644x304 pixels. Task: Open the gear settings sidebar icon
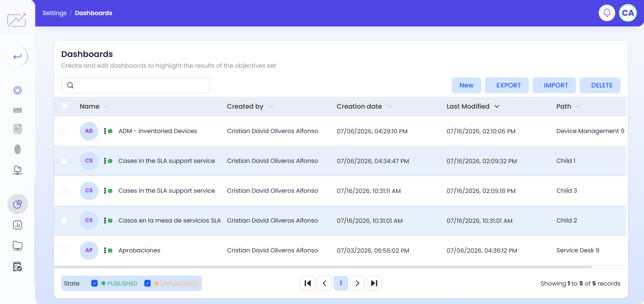[x=17, y=90]
